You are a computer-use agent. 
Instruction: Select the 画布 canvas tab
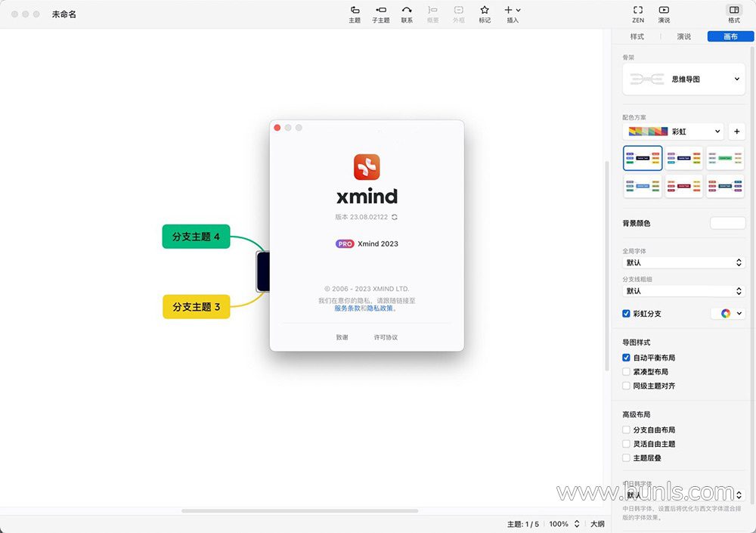click(x=730, y=36)
